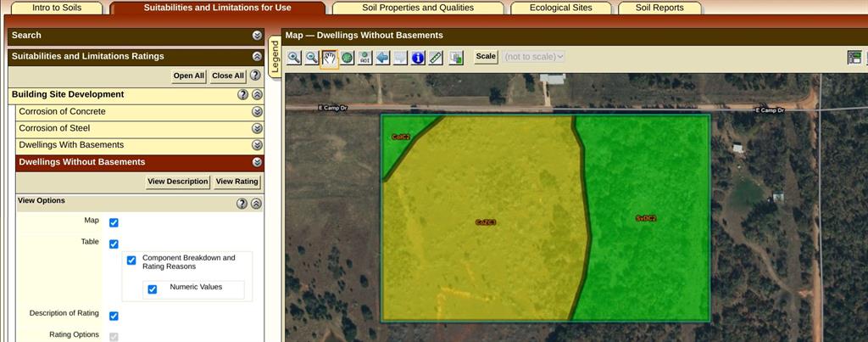Open help for View Options
Image resolution: width=868 pixels, height=342 pixels.
pos(242,204)
